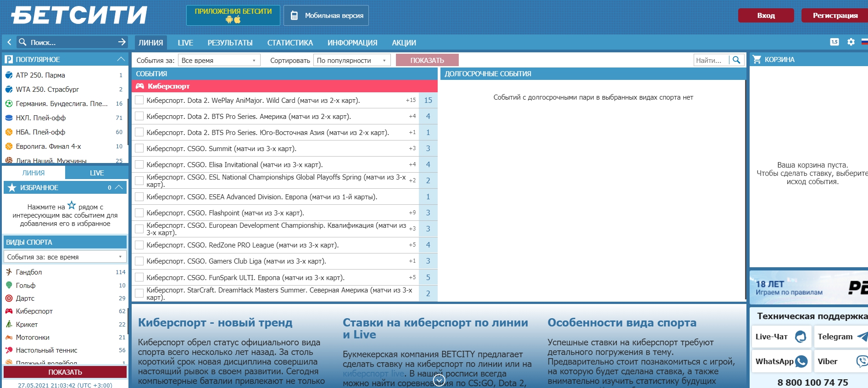
Task: Open WhatsApp support chat
Action: tap(781, 361)
